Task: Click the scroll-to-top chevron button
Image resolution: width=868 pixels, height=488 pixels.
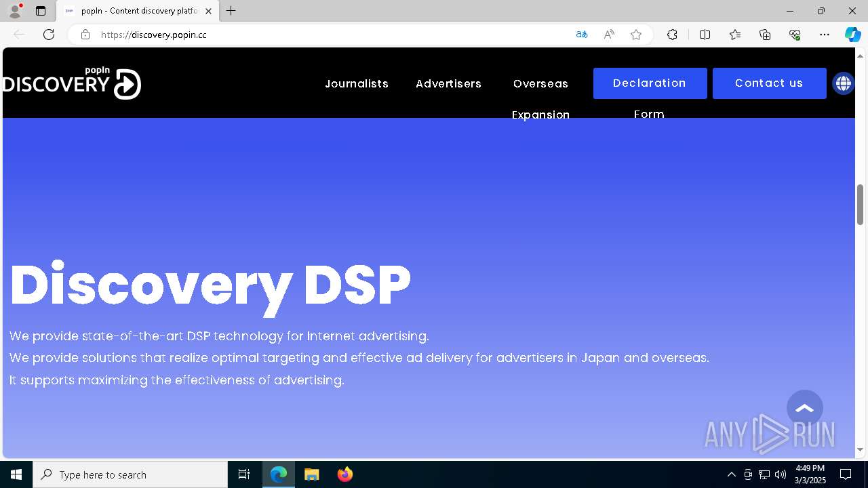Action: (805, 408)
